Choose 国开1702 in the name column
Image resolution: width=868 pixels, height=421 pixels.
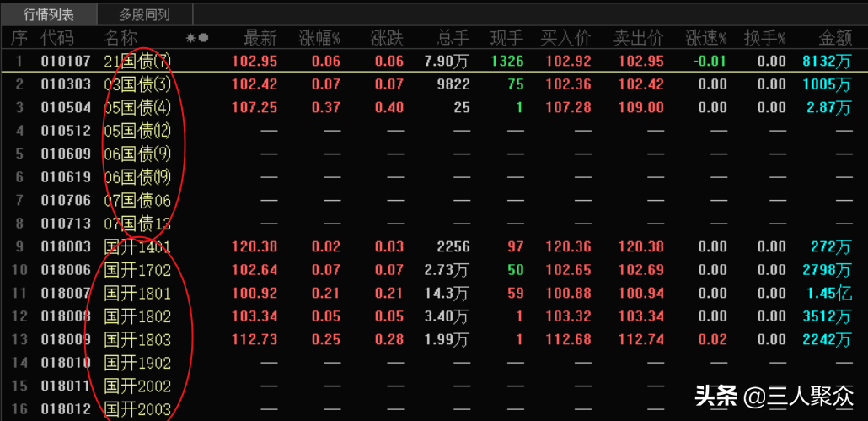137,270
